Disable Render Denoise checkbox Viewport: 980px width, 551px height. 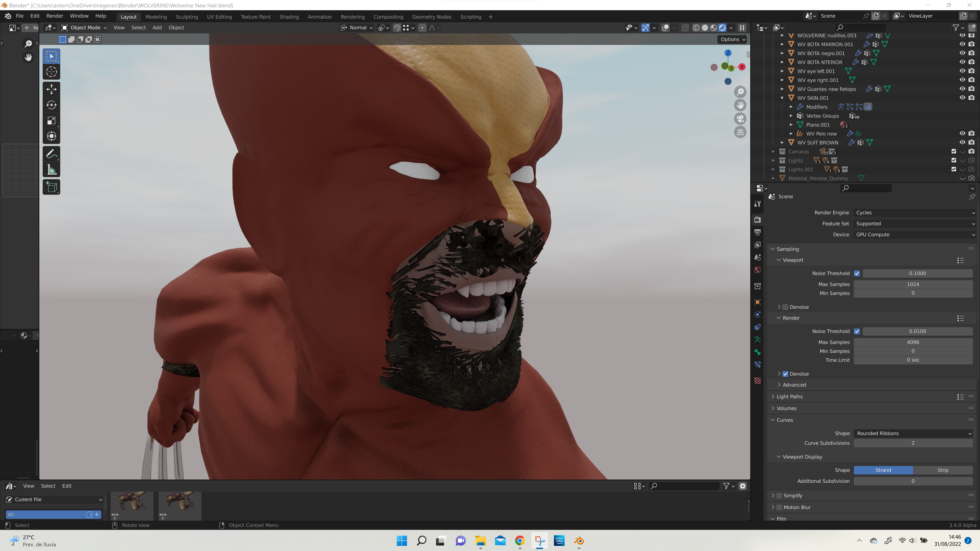click(x=785, y=374)
